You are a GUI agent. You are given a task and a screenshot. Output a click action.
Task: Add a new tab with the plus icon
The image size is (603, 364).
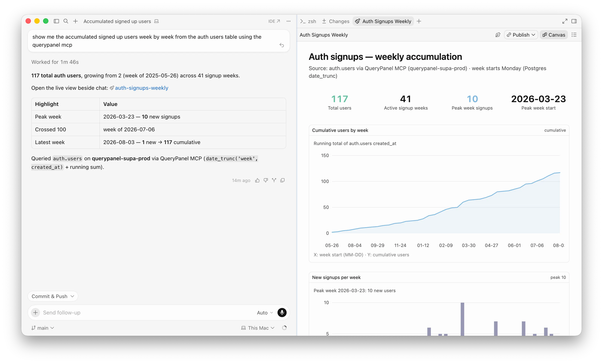coord(419,21)
